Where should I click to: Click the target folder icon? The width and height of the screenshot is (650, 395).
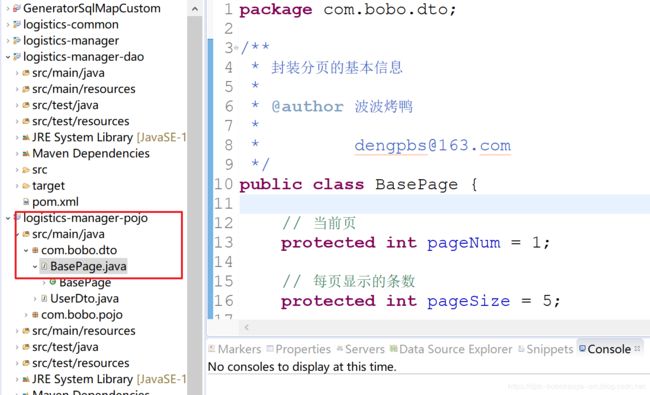coord(26,186)
